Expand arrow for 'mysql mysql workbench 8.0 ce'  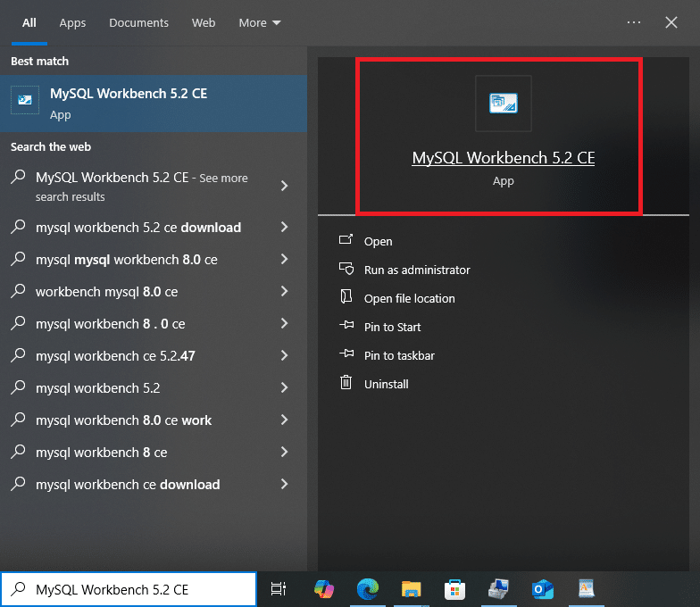pos(284,259)
